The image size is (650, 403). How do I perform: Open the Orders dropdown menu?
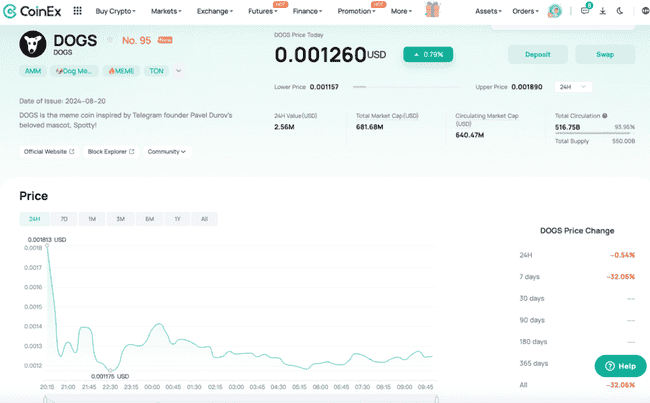pos(525,11)
